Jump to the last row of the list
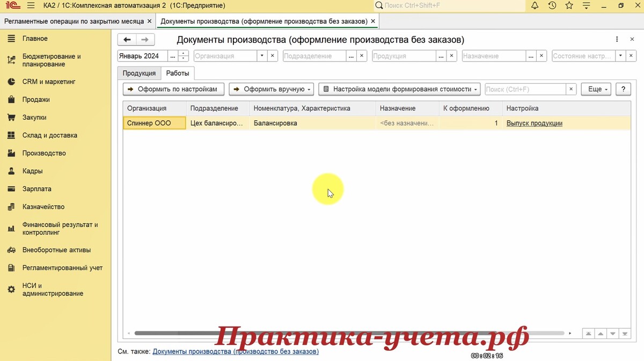This screenshot has width=644, height=361. pos(625,333)
